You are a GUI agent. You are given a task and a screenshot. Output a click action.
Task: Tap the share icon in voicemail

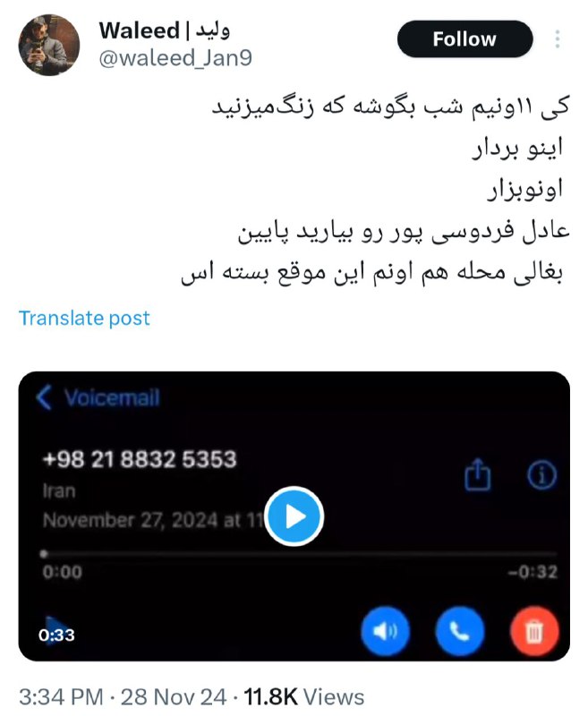point(478,475)
